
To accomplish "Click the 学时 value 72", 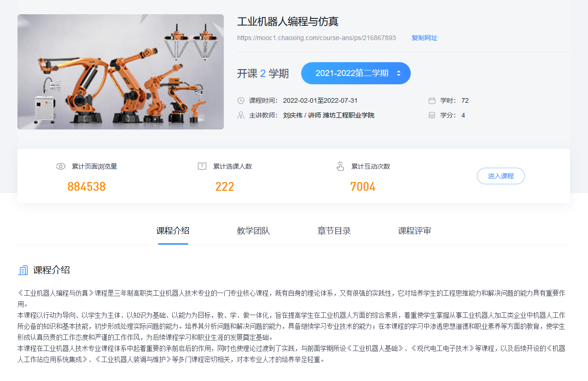I will pos(465,100).
